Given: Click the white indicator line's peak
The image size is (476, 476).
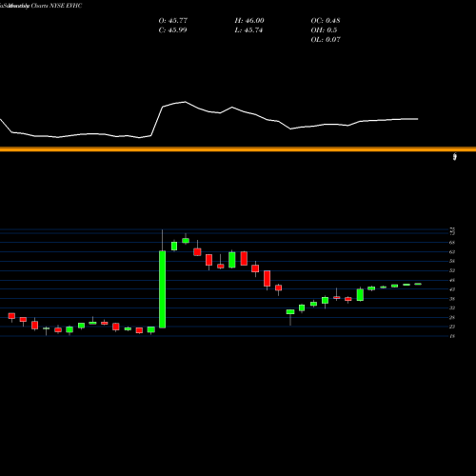Looking at the screenshot, I should click(186, 102).
